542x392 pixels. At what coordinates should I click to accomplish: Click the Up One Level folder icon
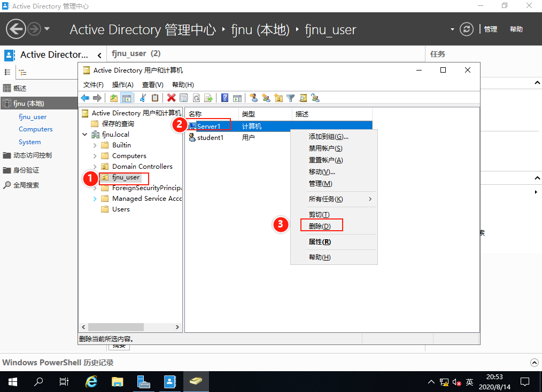[x=114, y=98]
